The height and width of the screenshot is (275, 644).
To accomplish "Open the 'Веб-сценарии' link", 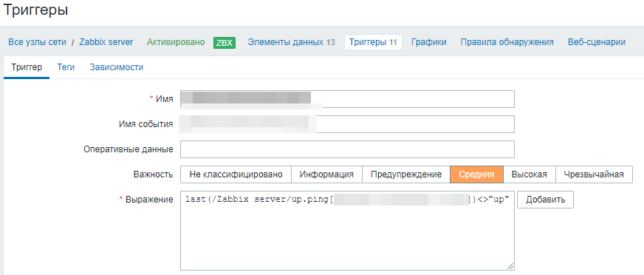I will (x=597, y=42).
